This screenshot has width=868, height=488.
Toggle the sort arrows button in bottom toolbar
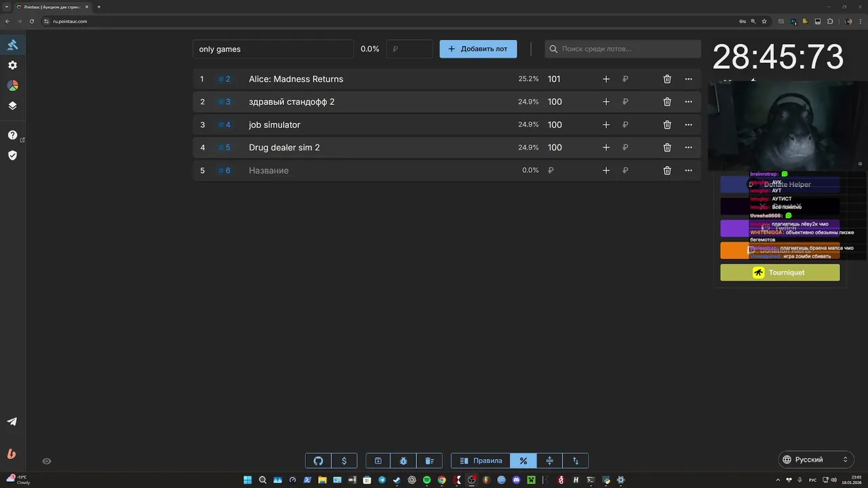(576, 461)
